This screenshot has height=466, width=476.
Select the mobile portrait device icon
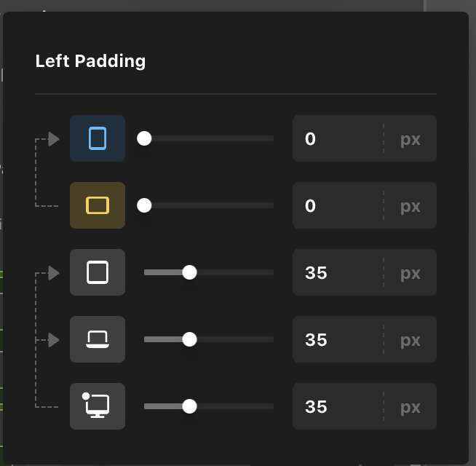point(98,138)
